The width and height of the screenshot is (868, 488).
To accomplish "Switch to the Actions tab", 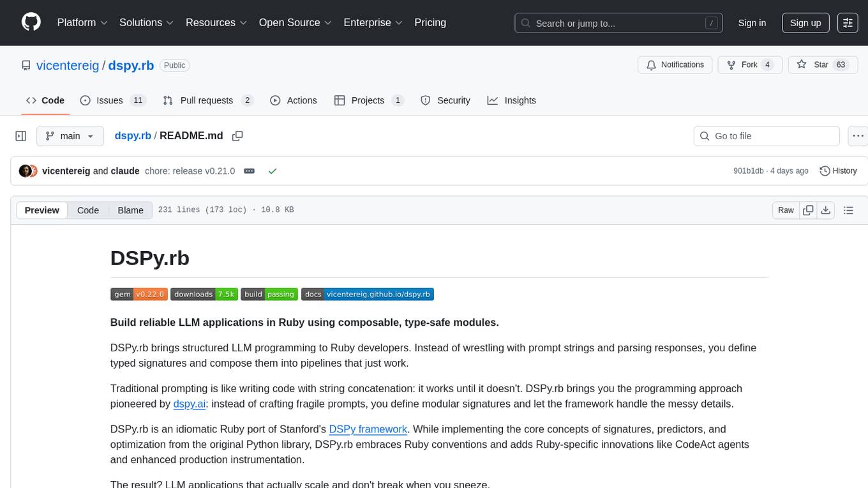I will (x=294, y=100).
